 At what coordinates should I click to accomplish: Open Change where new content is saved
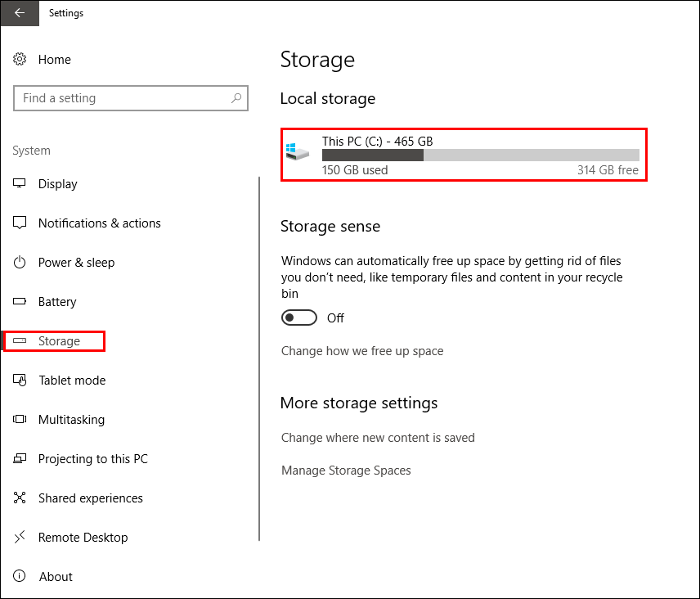378,437
